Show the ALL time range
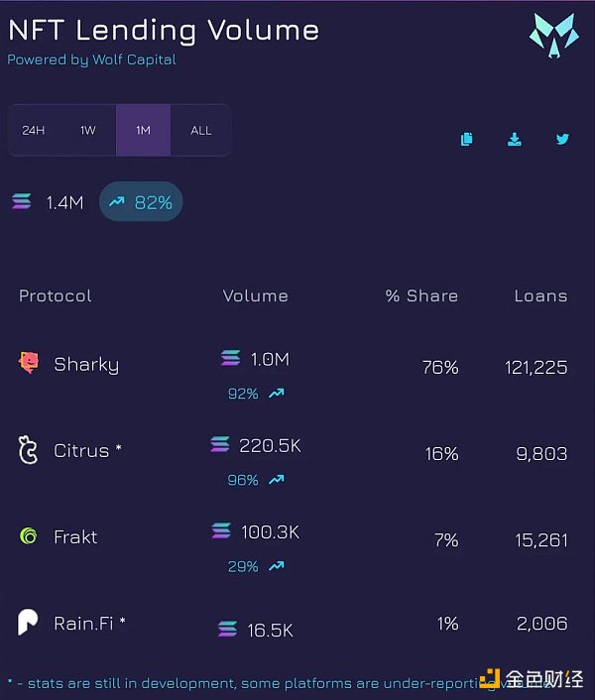595x700 pixels. tap(201, 130)
